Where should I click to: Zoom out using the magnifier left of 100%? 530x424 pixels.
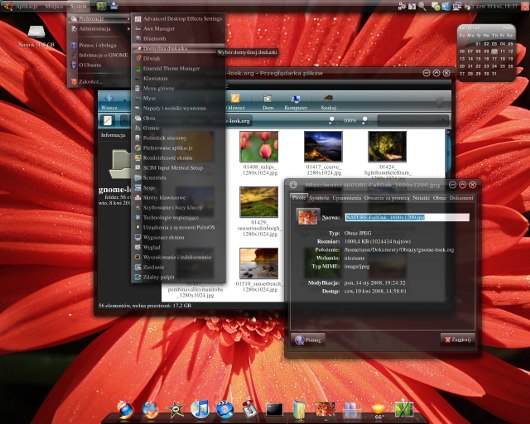332,120
